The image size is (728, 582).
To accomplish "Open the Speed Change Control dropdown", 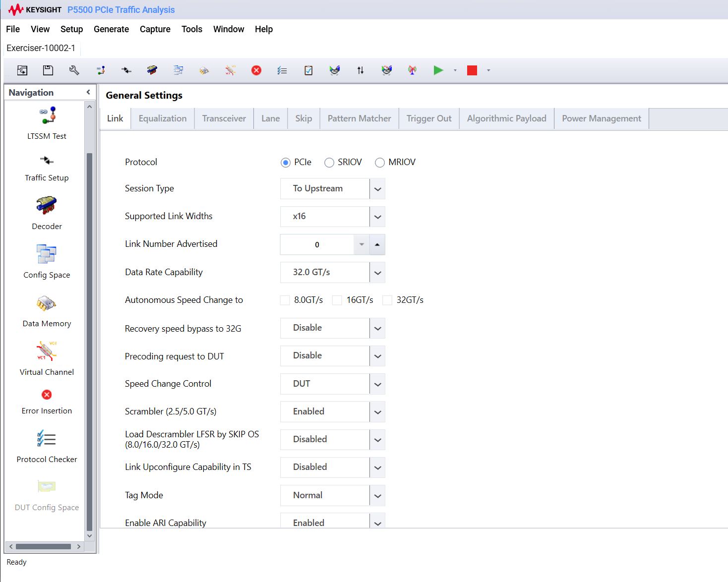I will pos(333,384).
